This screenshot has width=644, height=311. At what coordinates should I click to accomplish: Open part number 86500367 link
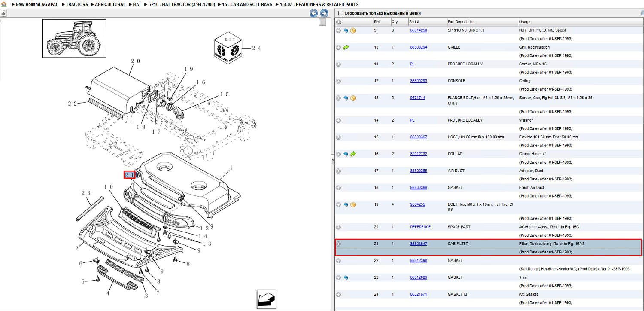click(419, 137)
